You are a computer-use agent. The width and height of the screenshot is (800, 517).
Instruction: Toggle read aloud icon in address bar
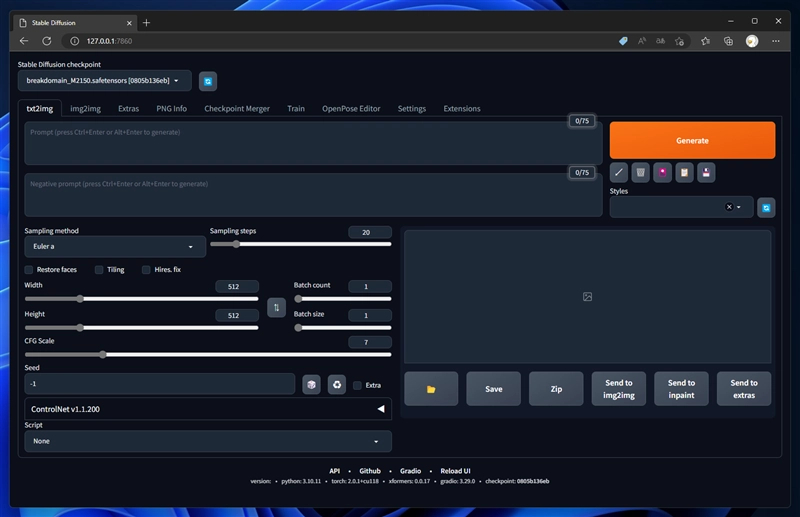click(x=642, y=41)
